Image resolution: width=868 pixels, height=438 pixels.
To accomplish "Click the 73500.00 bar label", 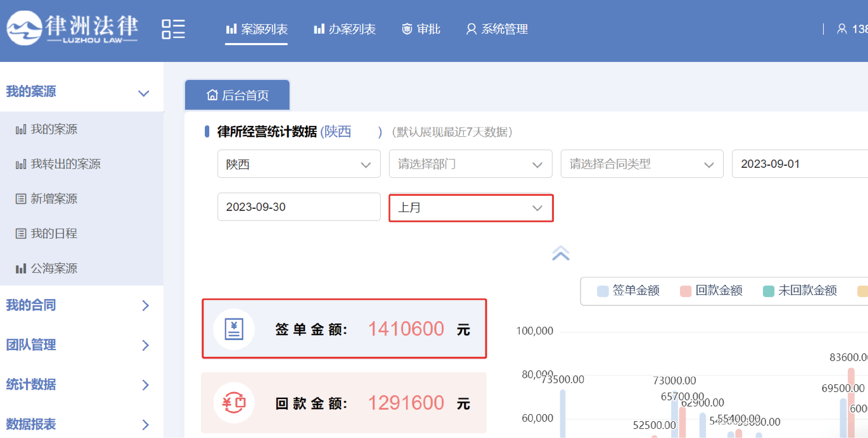I will click(x=562, y=379).
